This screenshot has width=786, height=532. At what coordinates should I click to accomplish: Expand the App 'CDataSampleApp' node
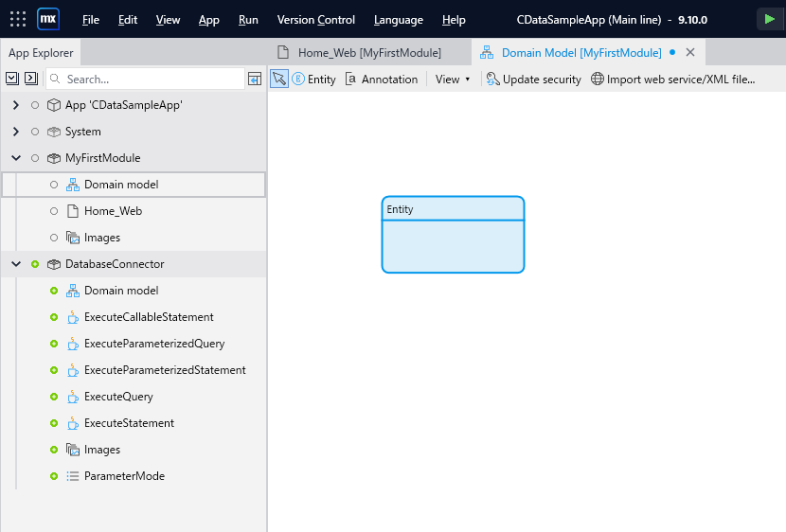coord(16,105)
